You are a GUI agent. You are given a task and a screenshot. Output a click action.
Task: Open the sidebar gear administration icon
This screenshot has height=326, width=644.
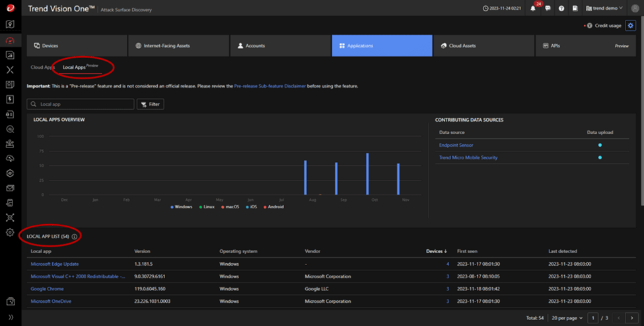11,232
